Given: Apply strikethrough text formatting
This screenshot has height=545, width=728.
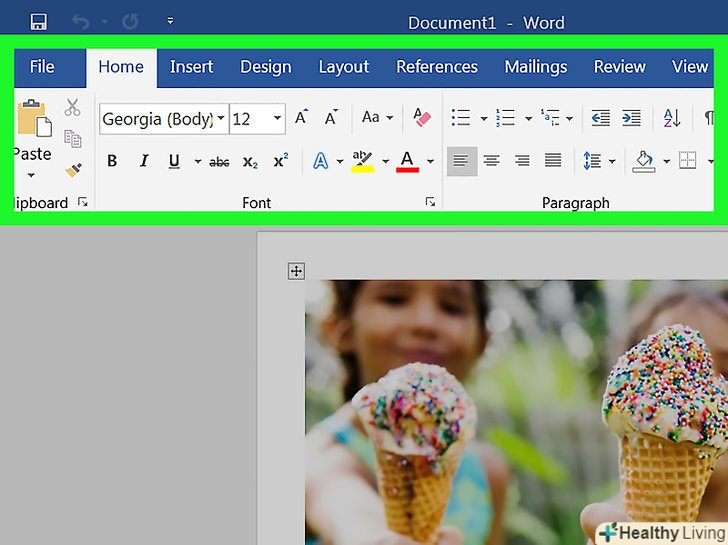Looking at the screenshot, I should 219,161.
